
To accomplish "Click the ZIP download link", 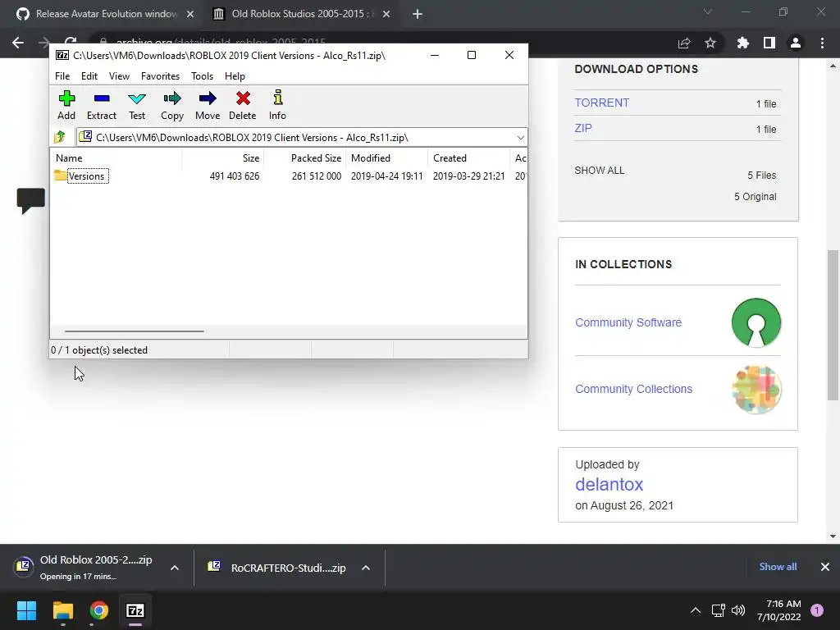I will [x=583, y=129].
